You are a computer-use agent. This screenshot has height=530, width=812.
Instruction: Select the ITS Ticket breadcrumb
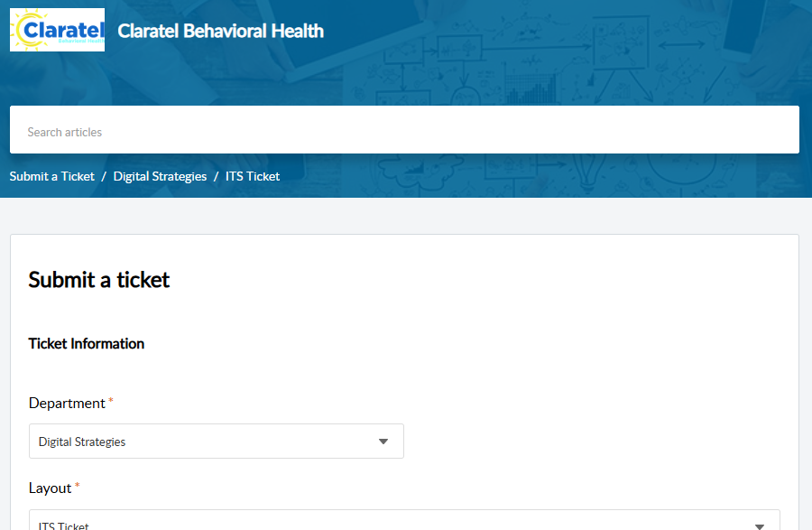(253, 177)
